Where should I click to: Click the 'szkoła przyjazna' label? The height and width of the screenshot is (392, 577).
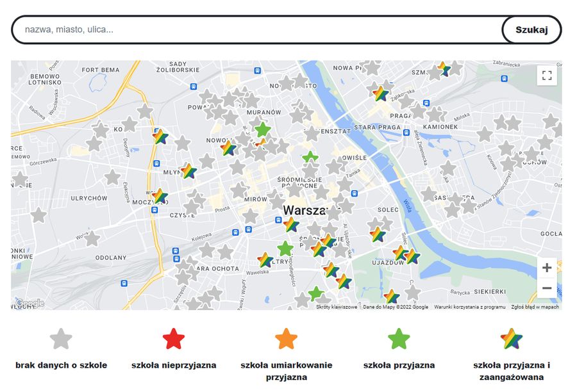click(x=399, y=365)
